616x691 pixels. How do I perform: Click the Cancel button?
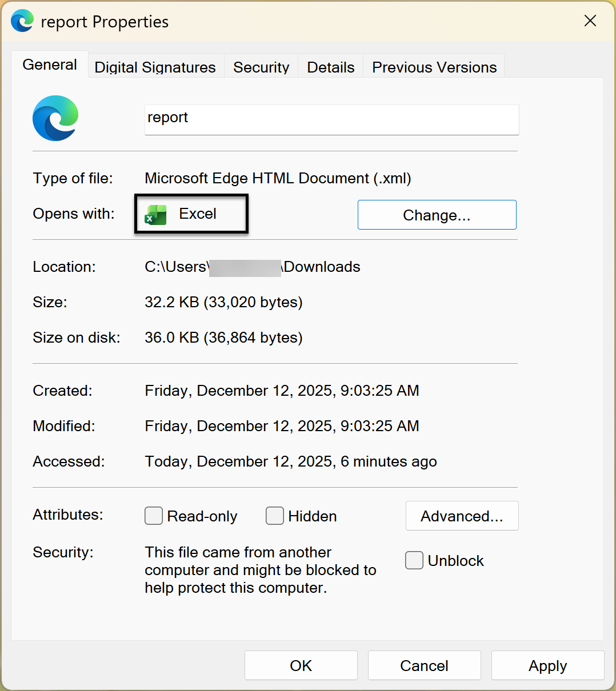click(x=424, y=665)
